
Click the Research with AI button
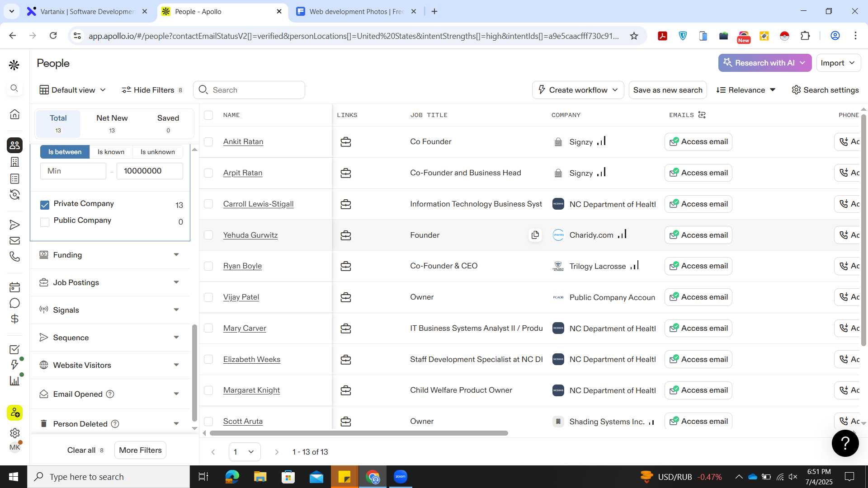coord(765,63)
